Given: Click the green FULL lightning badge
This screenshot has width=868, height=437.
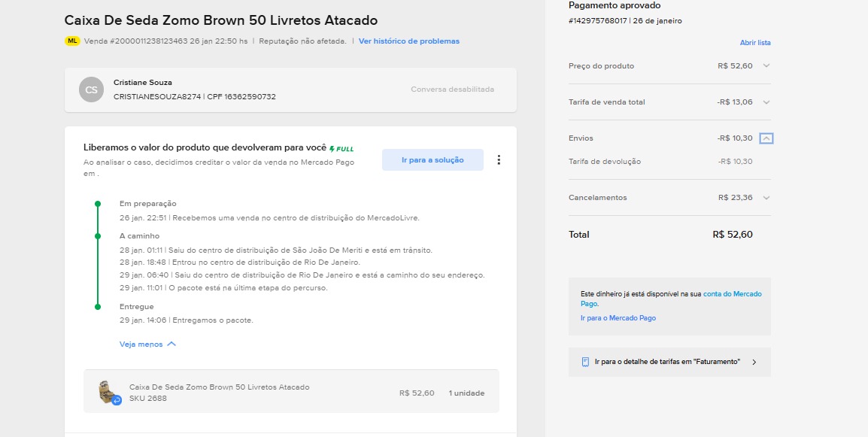Looking at the screenshot, I should pos(341,148).
